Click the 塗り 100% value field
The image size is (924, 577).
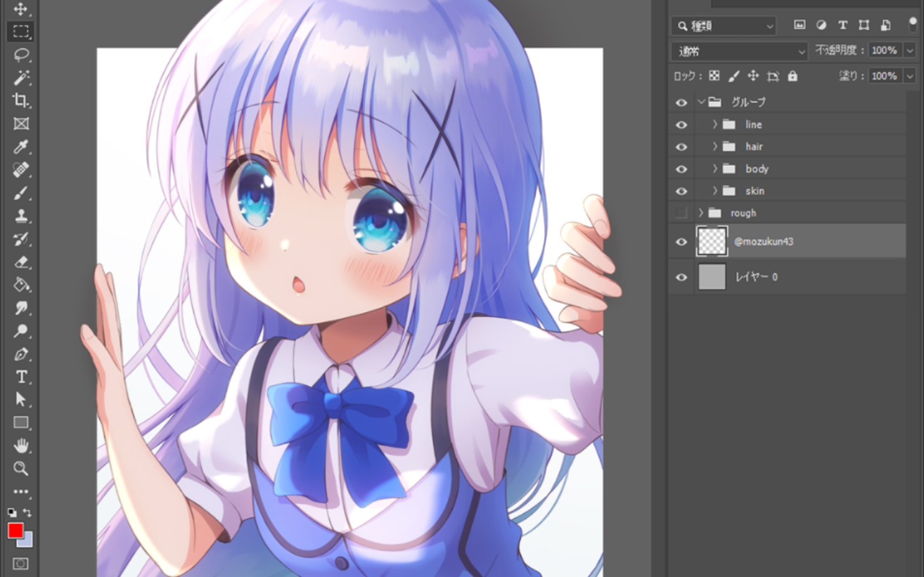pos(885,76)
